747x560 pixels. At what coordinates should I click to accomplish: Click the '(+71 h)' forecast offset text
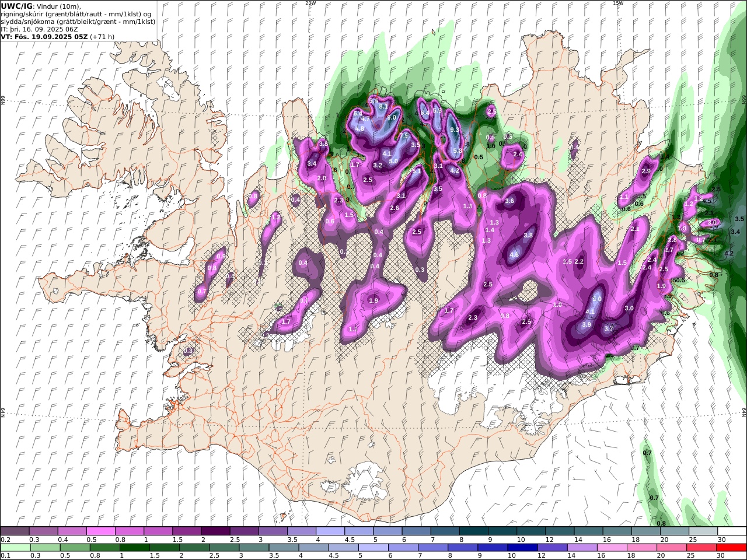pos(102,36)
